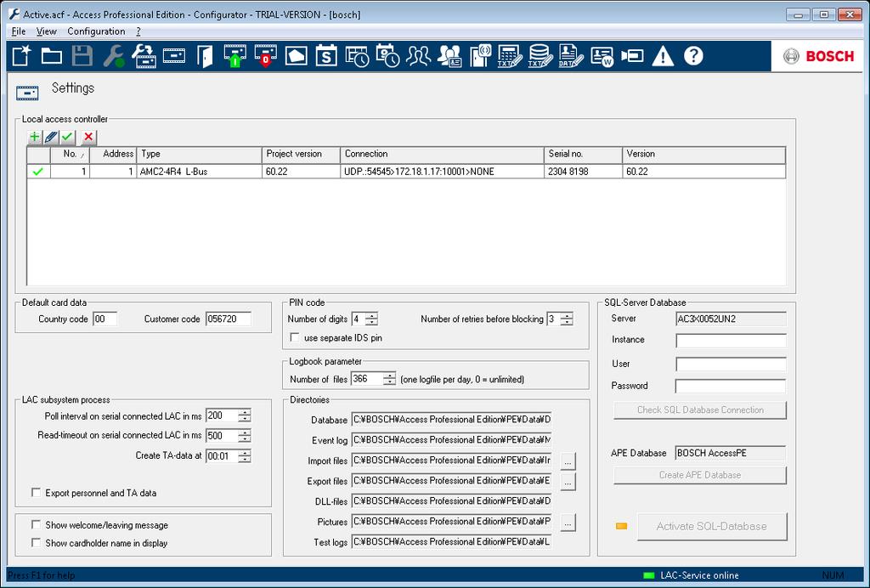
Task: Enable Show welcome/leaving message
Action: coord(36,525)
